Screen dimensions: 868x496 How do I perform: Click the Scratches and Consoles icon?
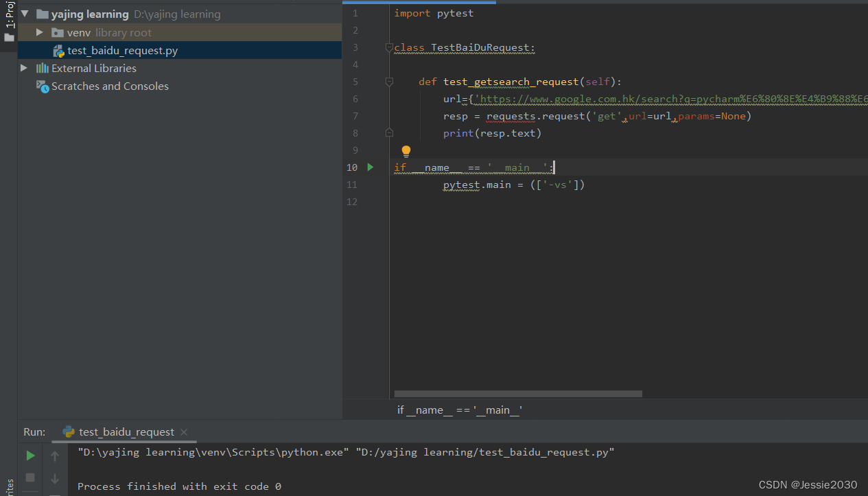(43, 86)
